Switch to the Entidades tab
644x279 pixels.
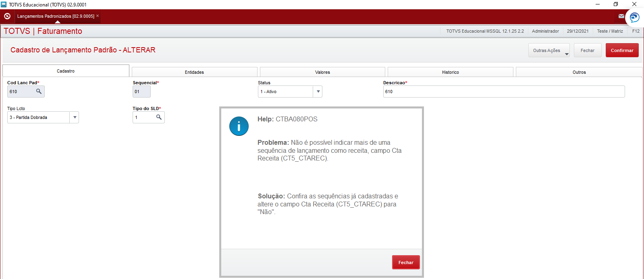[x=194, y=72]
